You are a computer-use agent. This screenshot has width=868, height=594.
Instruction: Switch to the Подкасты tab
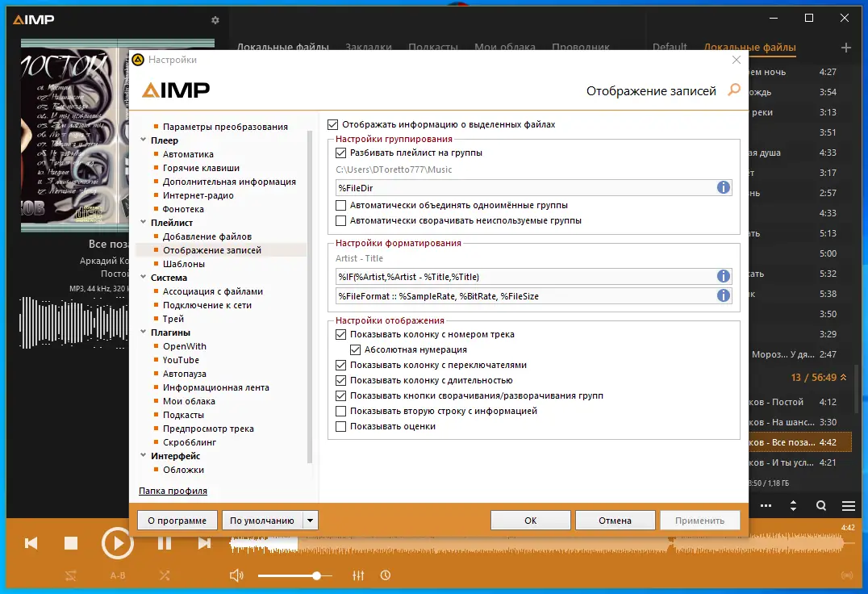433,48
